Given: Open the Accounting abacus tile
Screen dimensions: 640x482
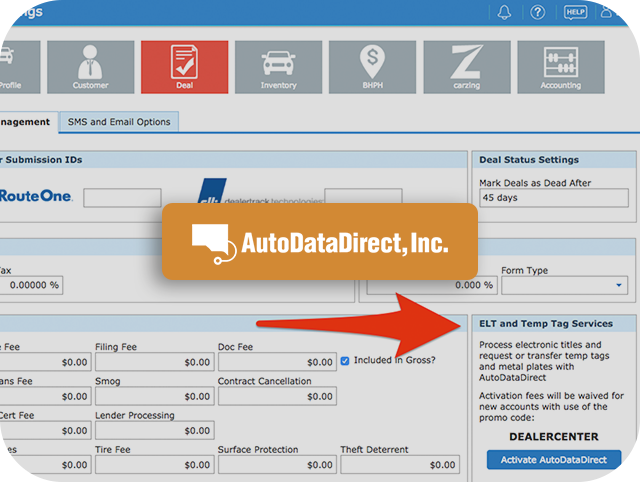Looking at the screenshot, I should coord(561,67).
